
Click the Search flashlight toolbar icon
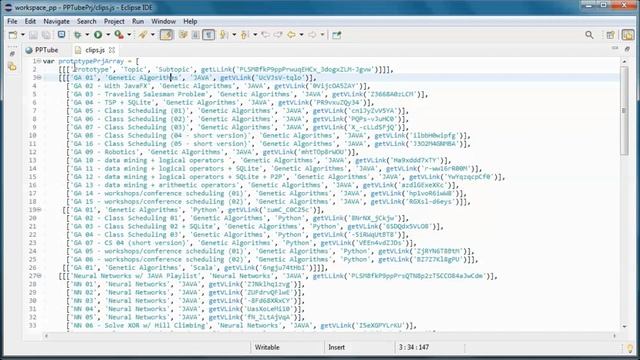pyautogui.click(x=143, y=35)
